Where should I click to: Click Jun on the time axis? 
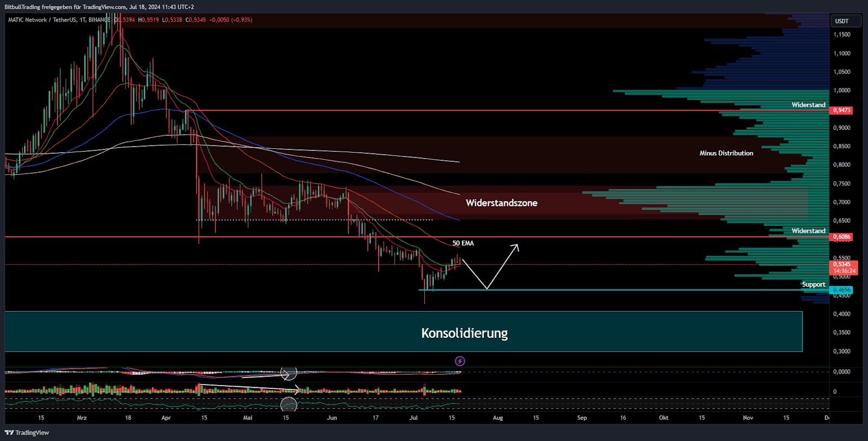coord(331,418)
